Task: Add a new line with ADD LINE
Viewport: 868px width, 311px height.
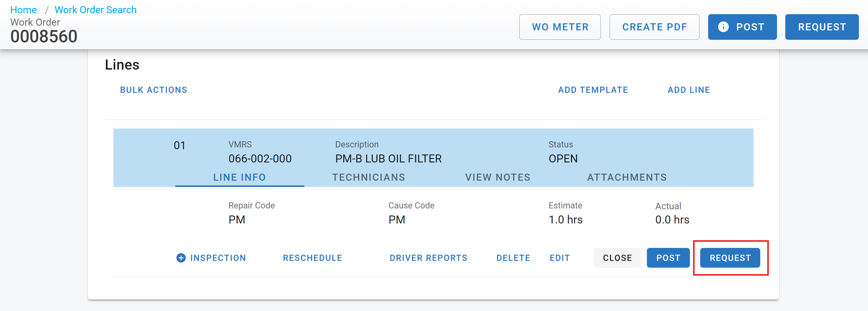Action: point(689,90)
